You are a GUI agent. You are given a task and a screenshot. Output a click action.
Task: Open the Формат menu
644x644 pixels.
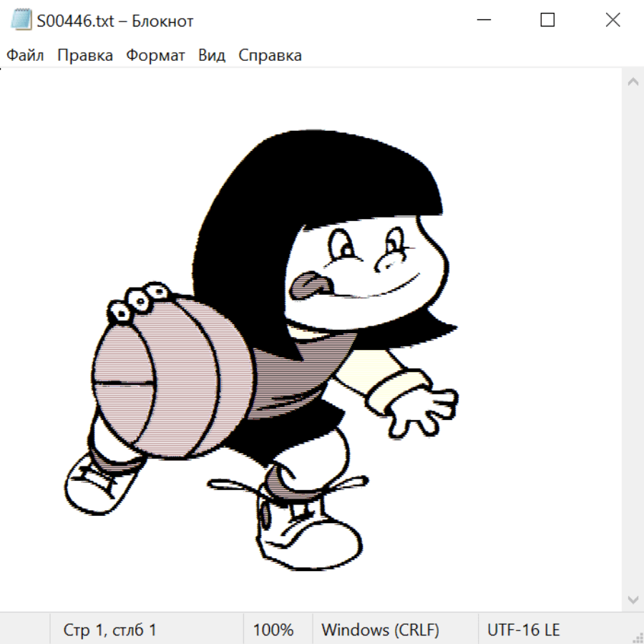click(x=155, y=56)
